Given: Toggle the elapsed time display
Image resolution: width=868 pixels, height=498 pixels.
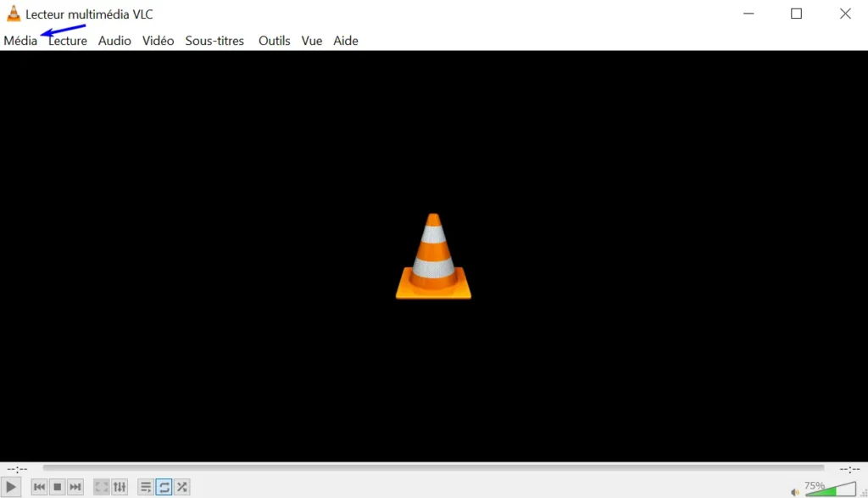Looking at the screenshot, I should [x=17, y=468].
